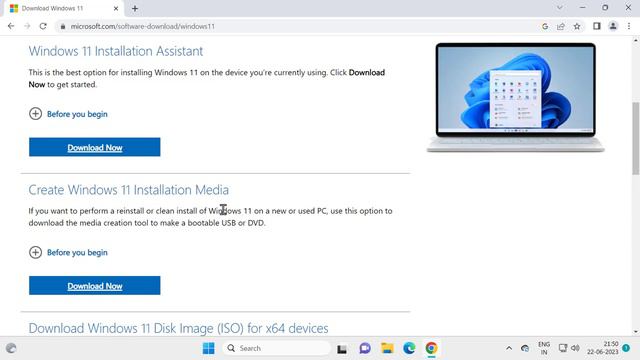Click the weather widget icon on taskbar
This screenshot has width=640, height=360.
click(x=11, y=348)
